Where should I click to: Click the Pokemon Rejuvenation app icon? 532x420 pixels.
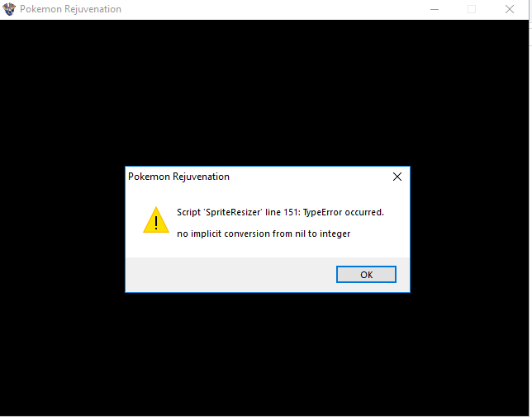pyautogui.click(x=9, y=9)
